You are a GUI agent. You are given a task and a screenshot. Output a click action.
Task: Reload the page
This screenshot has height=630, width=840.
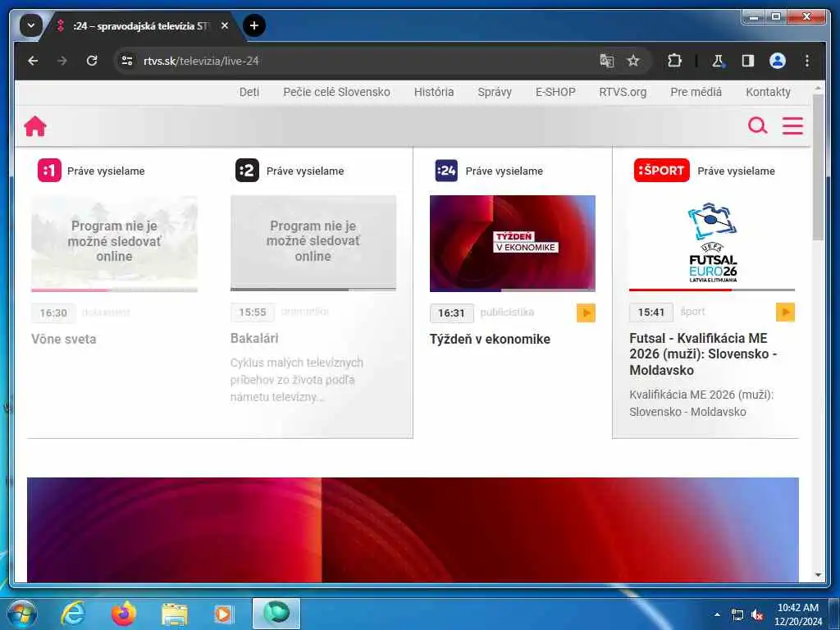click(92, 61)
